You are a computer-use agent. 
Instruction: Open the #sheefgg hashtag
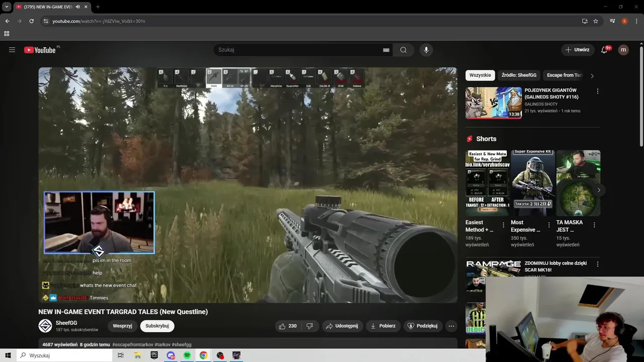(x=182, y=344)
